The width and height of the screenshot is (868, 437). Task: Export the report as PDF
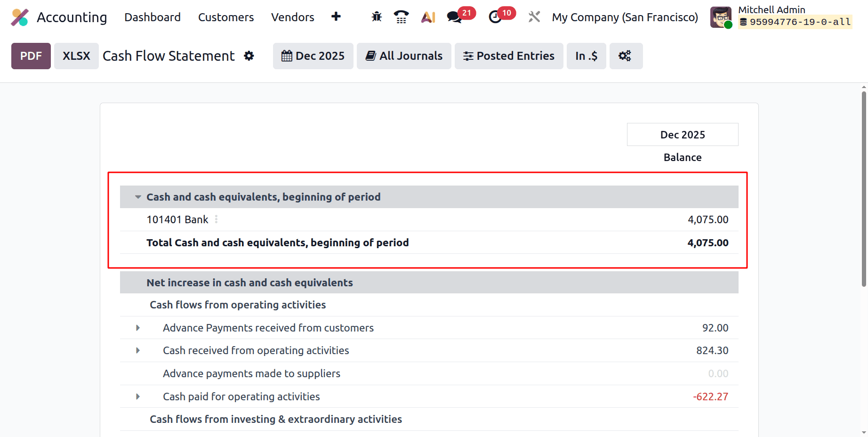click(x=31, y=56)
